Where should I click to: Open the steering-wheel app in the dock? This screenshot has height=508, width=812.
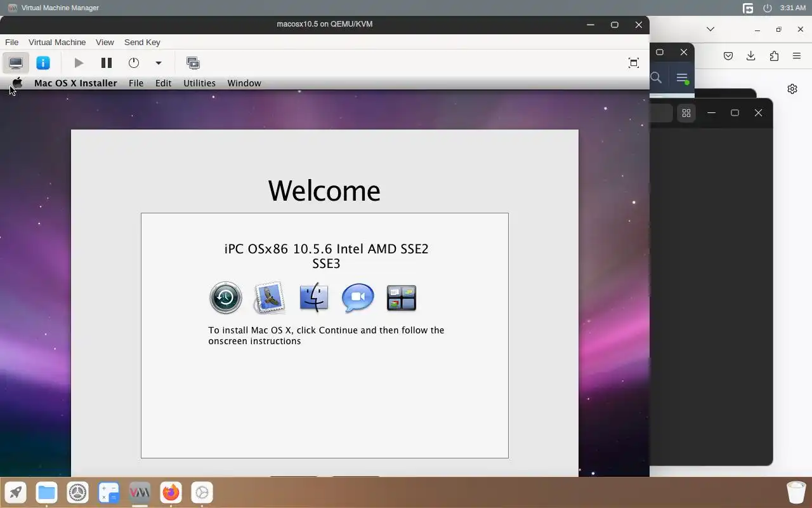click(x=78, y=492)
